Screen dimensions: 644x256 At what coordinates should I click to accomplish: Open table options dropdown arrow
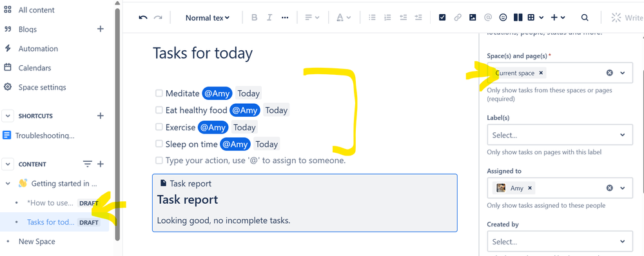coord(542,17)
